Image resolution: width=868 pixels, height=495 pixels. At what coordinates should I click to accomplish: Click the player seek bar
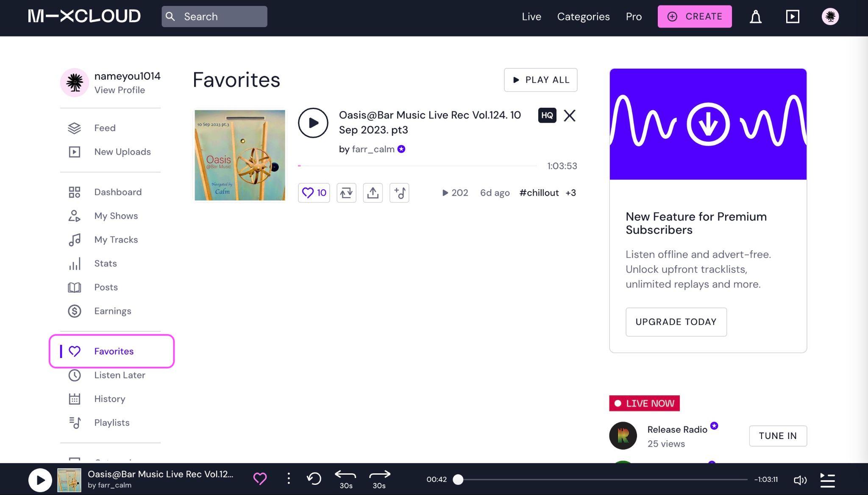602,480
